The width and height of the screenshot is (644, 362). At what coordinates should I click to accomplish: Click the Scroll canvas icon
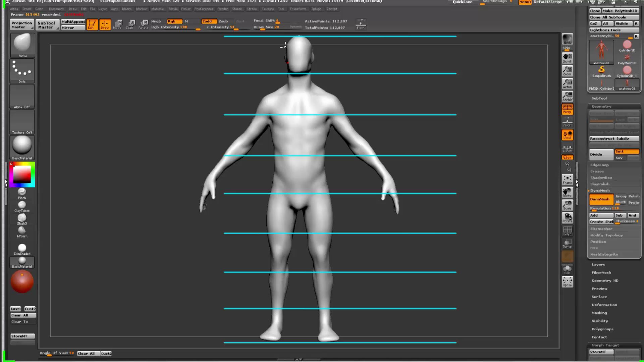(567, 58)
